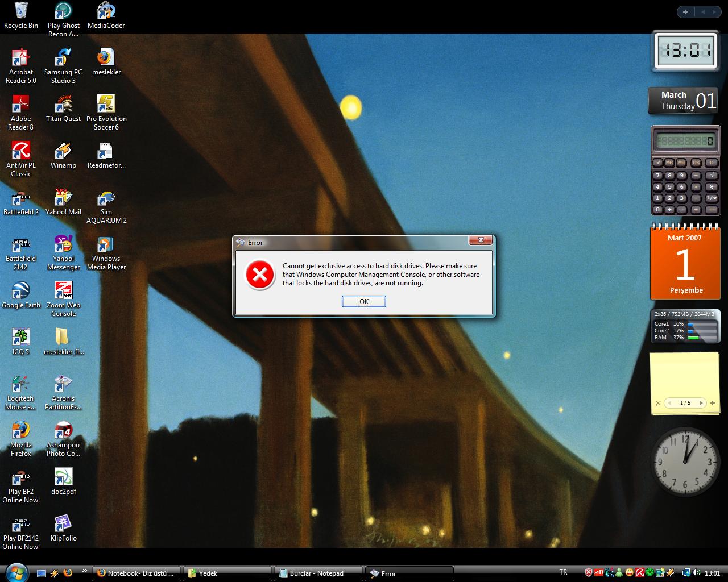
Task: Switch to the Burçlar - Notepad taskbar window
Action: [x=317, y=573]
